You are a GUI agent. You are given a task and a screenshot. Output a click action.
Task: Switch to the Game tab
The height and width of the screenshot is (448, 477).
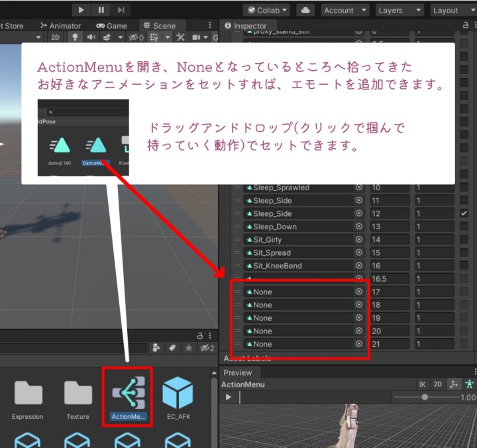[112, 26]
